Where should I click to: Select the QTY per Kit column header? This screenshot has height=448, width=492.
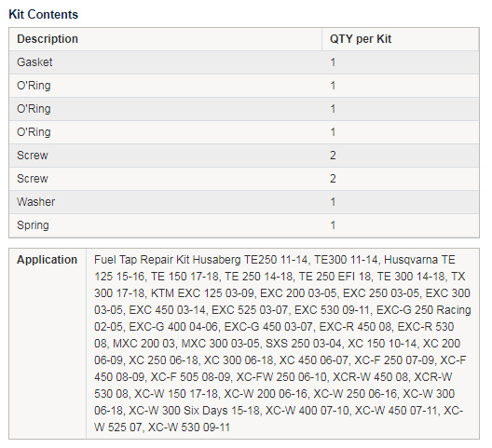coord(361,39)
